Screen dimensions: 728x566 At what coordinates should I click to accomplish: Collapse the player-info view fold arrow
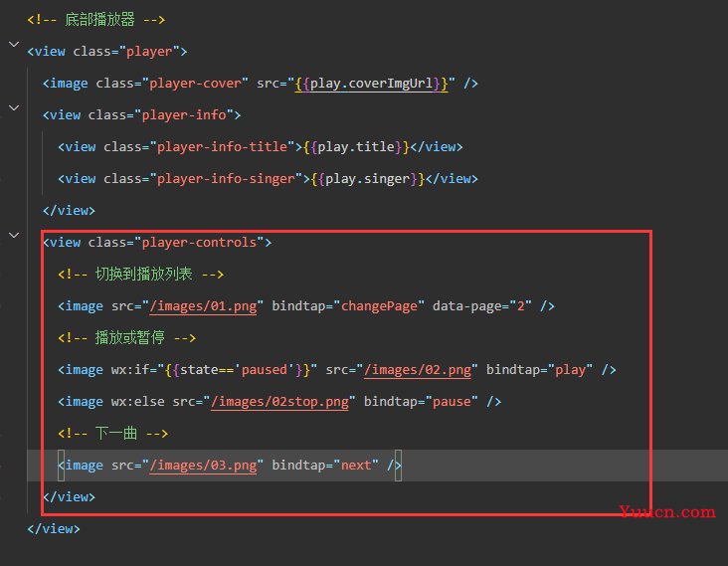pos(14,108)
